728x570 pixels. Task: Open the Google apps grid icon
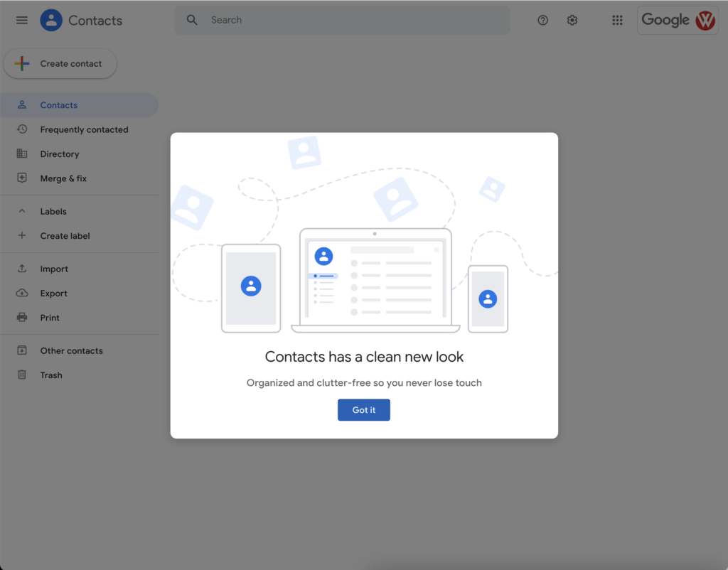click(617, 20)
